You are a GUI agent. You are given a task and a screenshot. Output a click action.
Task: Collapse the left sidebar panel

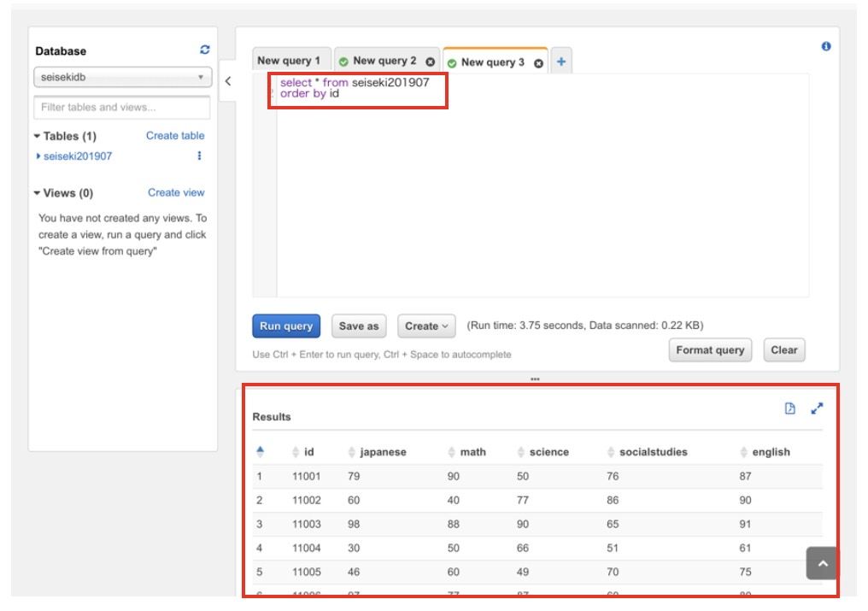pyautogui.click(x=228, y=82)
